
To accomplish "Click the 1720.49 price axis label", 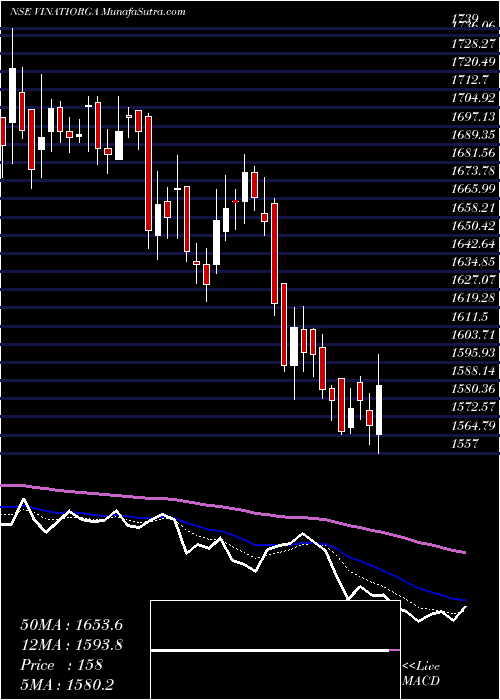I will pyautogui.click(x=474, y=62).
